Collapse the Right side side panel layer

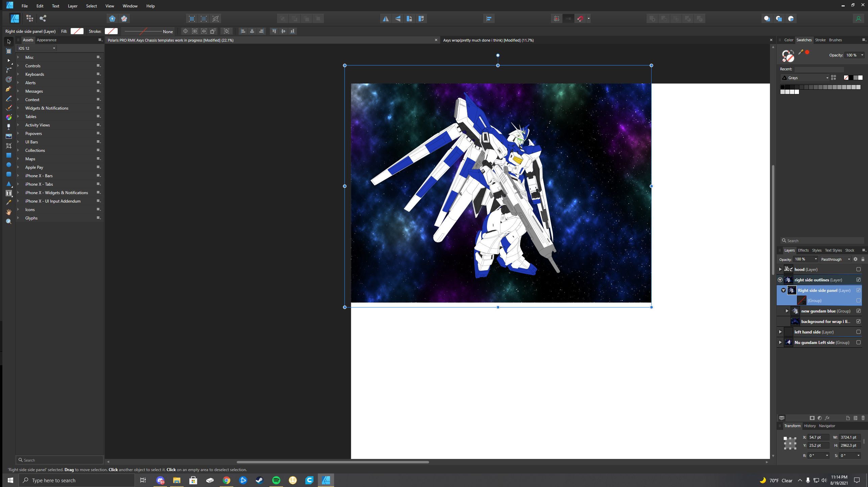[x=783, y=290]
